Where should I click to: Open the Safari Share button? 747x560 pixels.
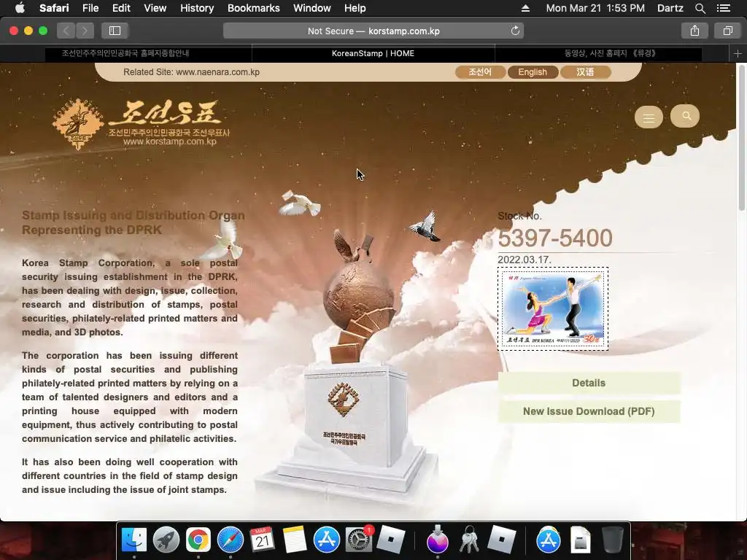(694, 31)
